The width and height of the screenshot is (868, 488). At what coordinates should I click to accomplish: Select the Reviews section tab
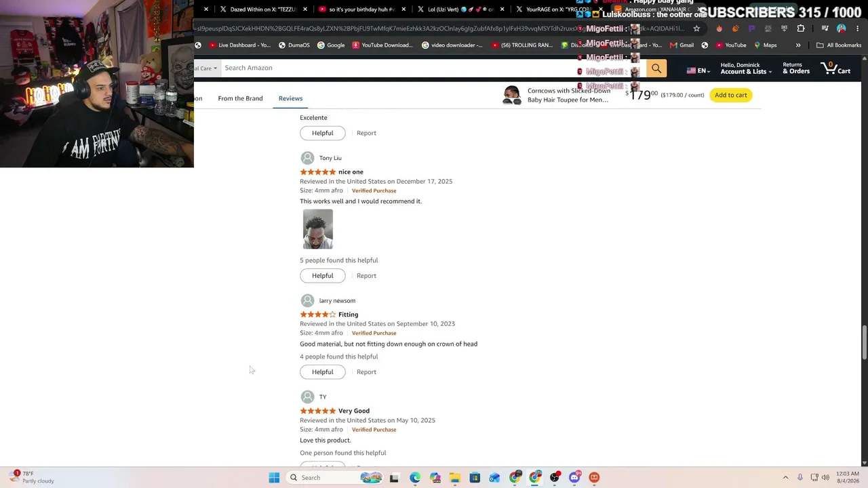click(x=290, y=98)
